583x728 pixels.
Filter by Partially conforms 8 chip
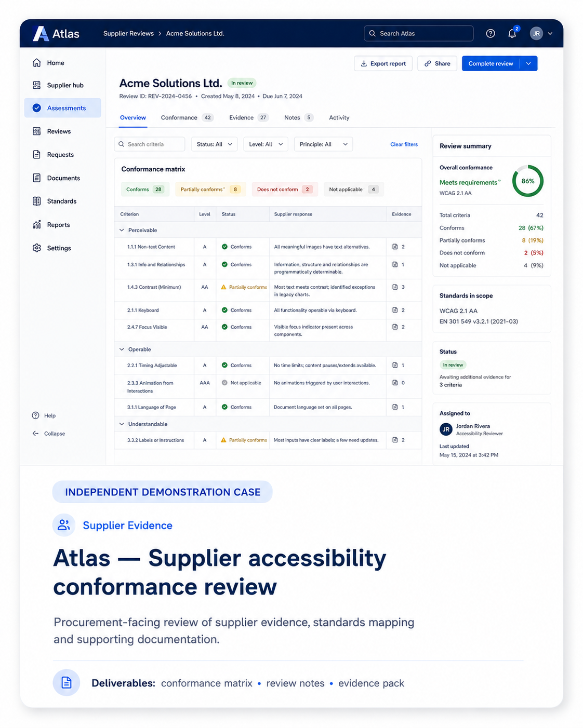209,190
